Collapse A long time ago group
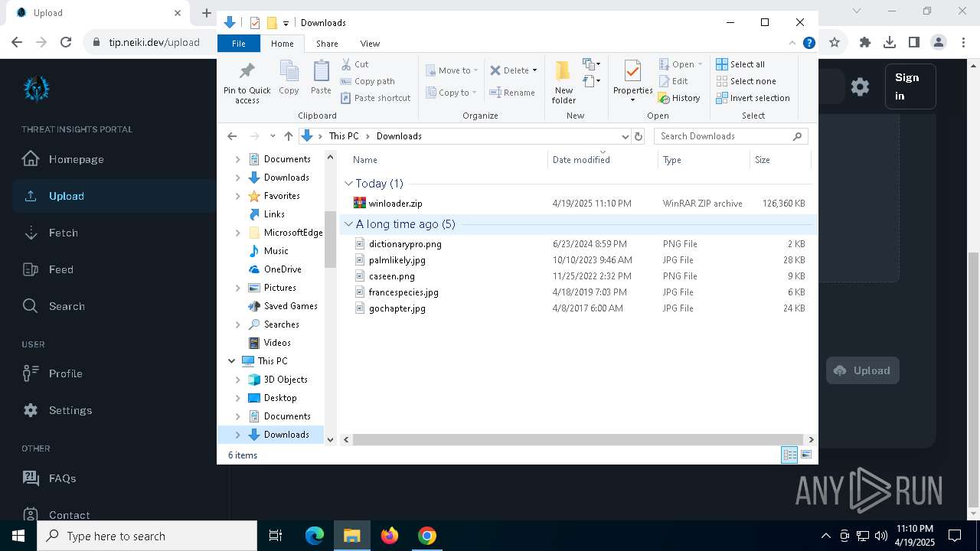The width and height of the screenshot is (980, 551). [348, 224]
